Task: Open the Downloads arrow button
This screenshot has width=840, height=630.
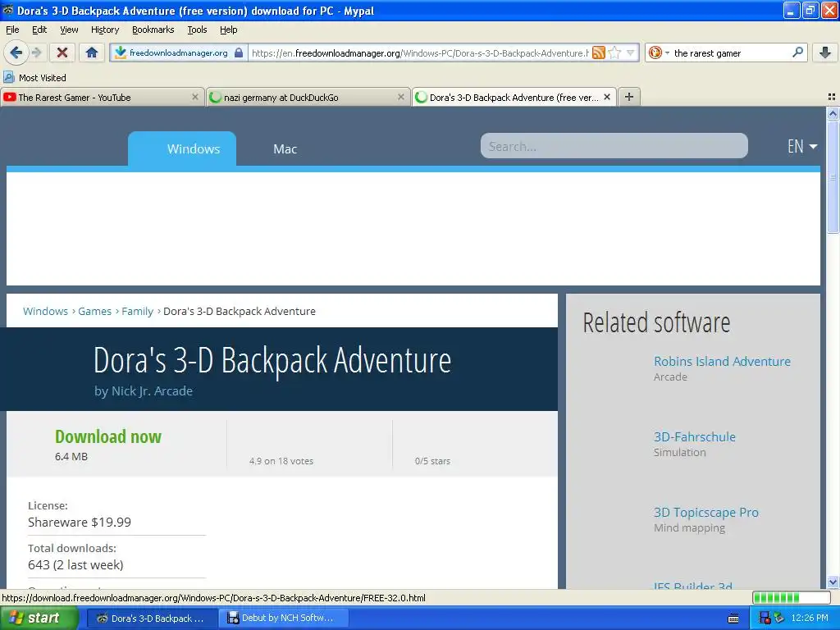Action: [825, 52]
